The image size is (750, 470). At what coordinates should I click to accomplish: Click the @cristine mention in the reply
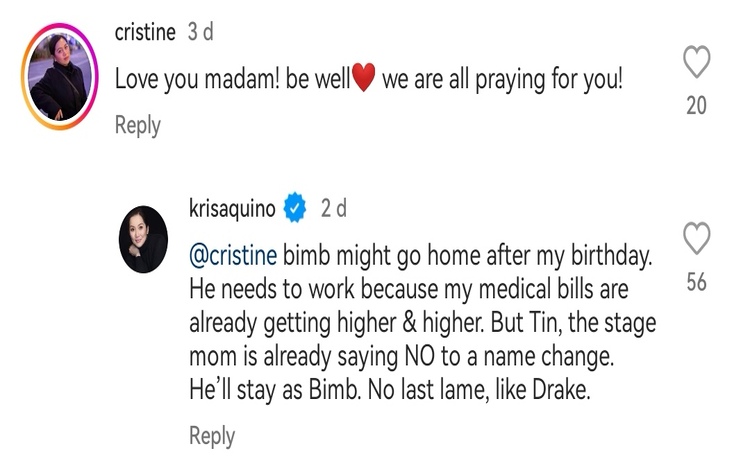[233, 256]
